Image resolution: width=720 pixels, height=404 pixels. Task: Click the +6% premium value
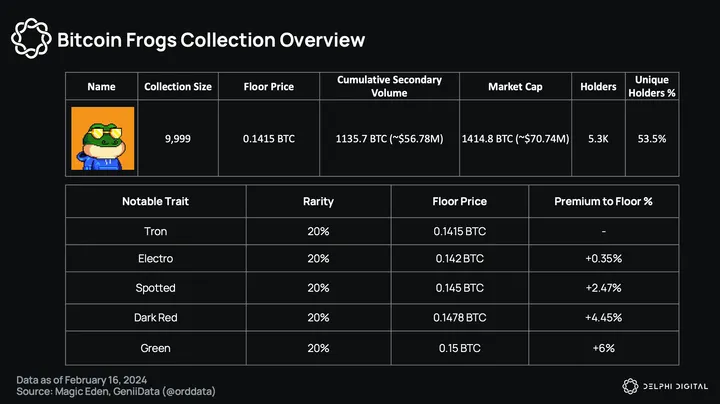coord(603,347)
